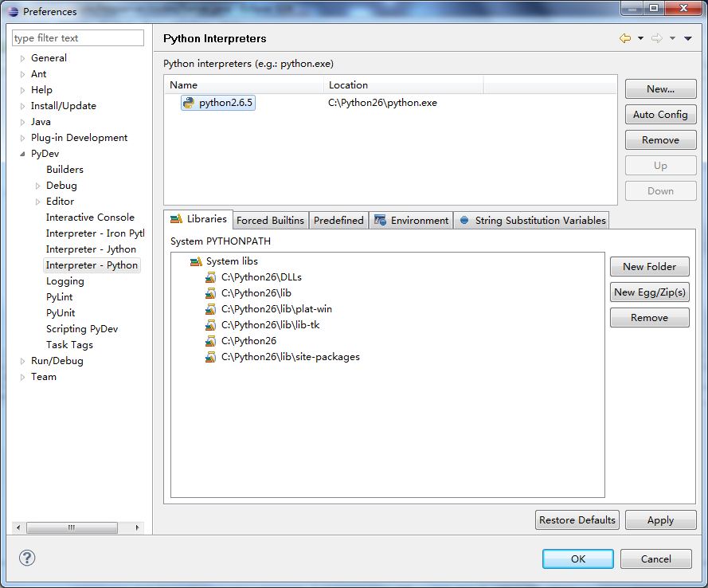708x588 pixels.
Task: Select the C:\Python26\lib\site-packages entry
Action: tap(290, 357)
